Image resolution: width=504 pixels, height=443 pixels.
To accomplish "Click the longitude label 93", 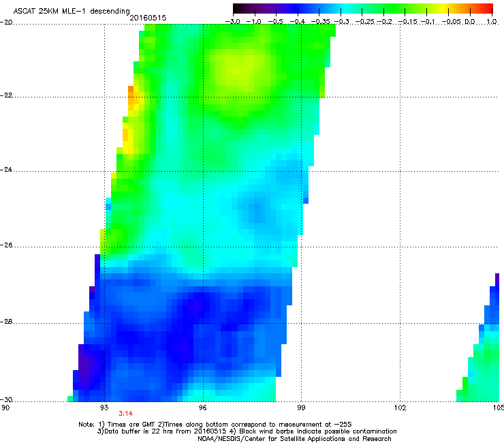I will [104, 408].
